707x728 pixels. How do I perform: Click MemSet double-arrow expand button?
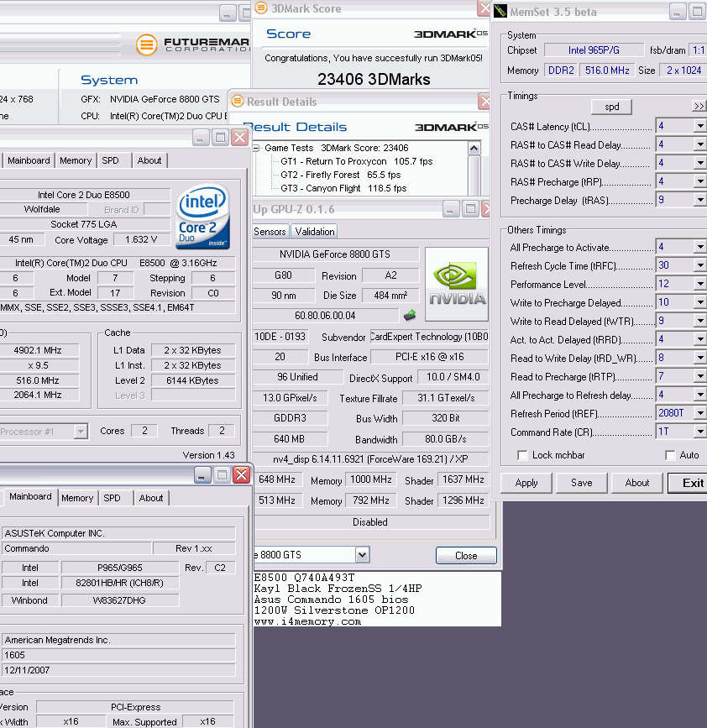(x=699, y=107)
